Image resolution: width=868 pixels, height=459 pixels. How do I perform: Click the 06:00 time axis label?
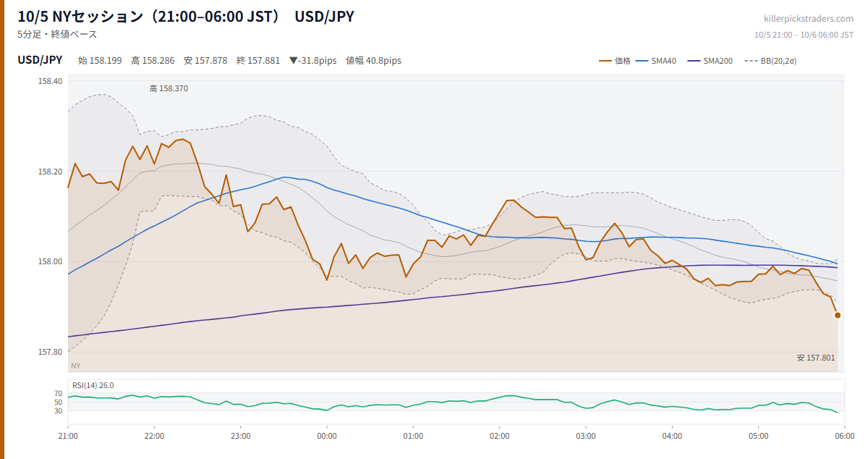[x=844, y=437]
